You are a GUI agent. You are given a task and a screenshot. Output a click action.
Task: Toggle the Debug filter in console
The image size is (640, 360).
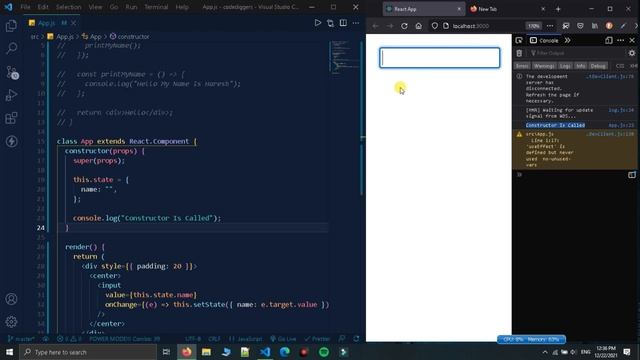coord(598,66)
